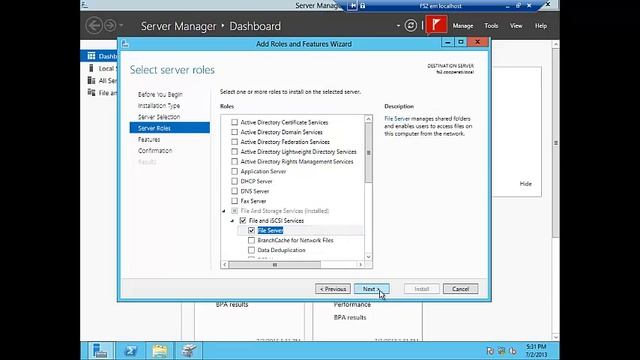Enable the Application Server role checkbox
Image resolution: width=640 pixels, height=360 pixels.
pos(234,171)
